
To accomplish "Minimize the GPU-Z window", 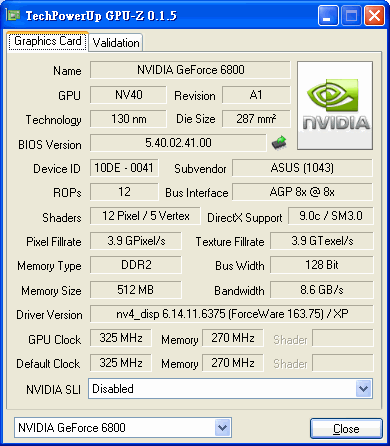I will click(328, 16).
